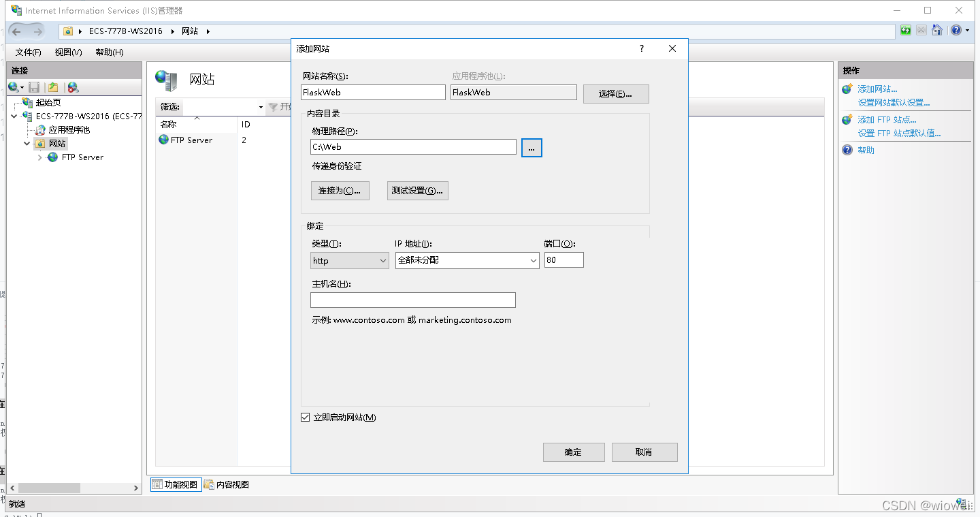Toggle to 功能视图 at the bottom
This screenshot has height=517, width=980.
tap(175, 484)
